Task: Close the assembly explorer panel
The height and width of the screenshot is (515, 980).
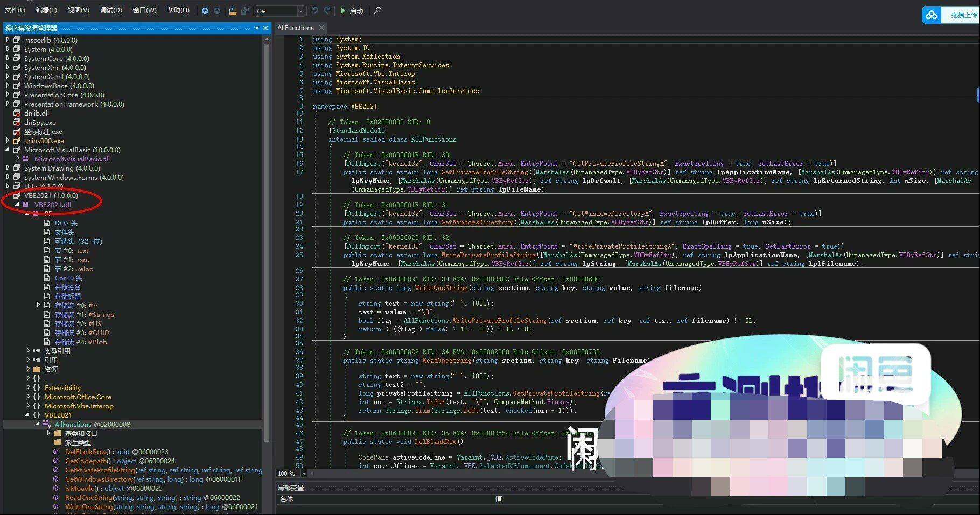Action: tap(265, 28)
